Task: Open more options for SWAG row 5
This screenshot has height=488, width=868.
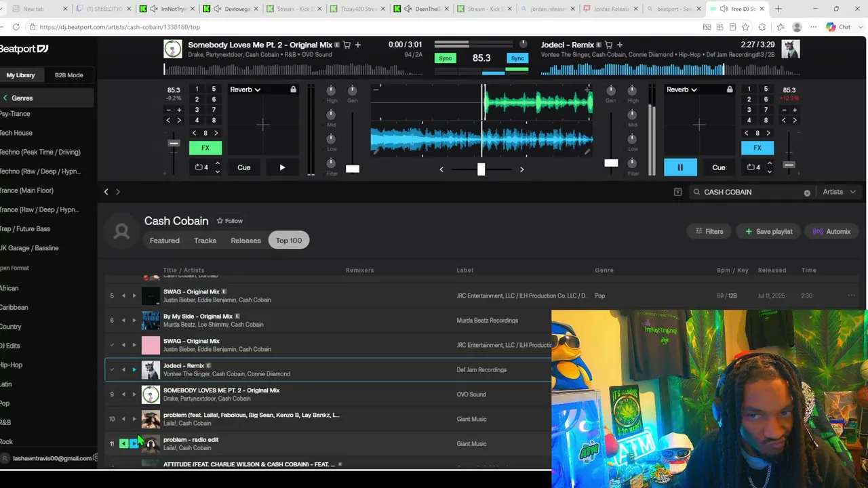Action: coord(851,296)
